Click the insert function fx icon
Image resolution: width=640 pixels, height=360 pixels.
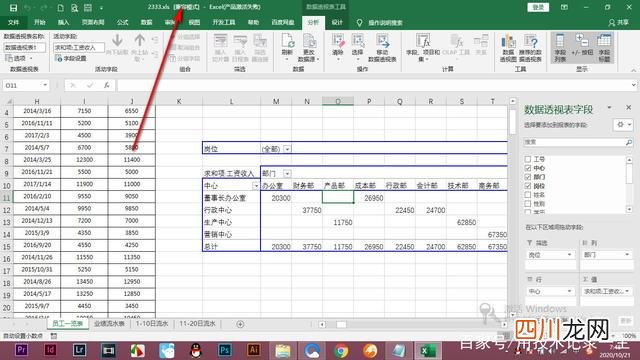(x=107, y=85)
